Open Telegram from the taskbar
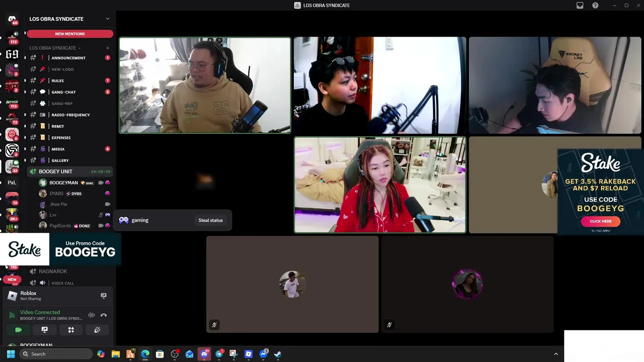The height and width of the screenshot is (362, 644). [x=219, y=354]
